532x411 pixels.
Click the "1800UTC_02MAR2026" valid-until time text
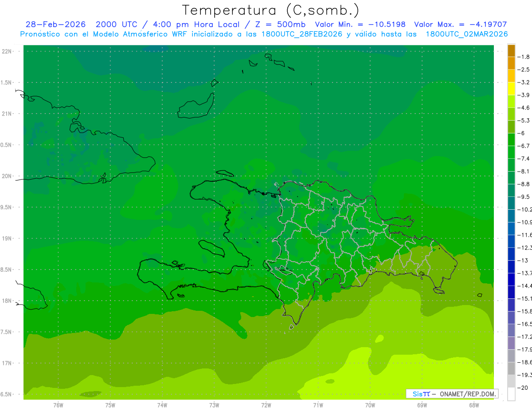click(x=466, y=34)
